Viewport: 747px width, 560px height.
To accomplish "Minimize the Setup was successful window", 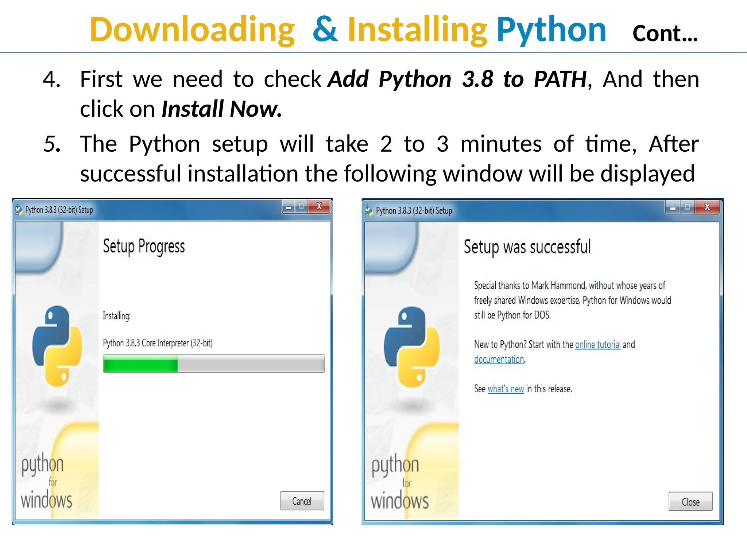I will click(x=673, y=208).
